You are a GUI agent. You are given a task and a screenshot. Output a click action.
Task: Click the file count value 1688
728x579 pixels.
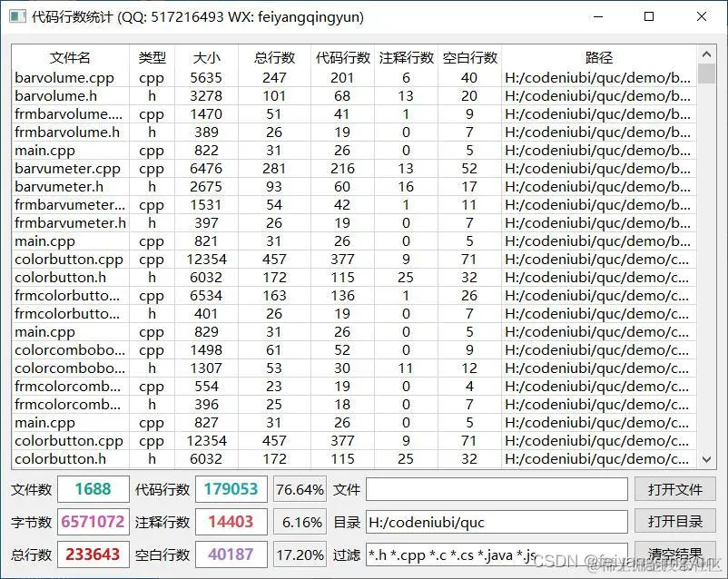[93, 489]
